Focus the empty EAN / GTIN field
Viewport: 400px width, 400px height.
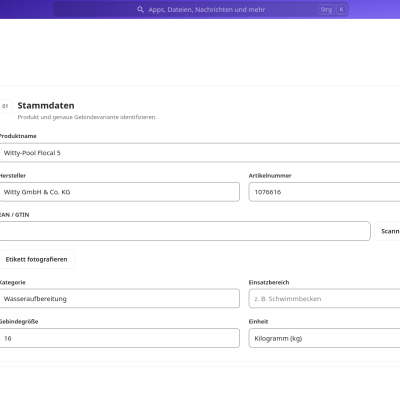[185, 231]
